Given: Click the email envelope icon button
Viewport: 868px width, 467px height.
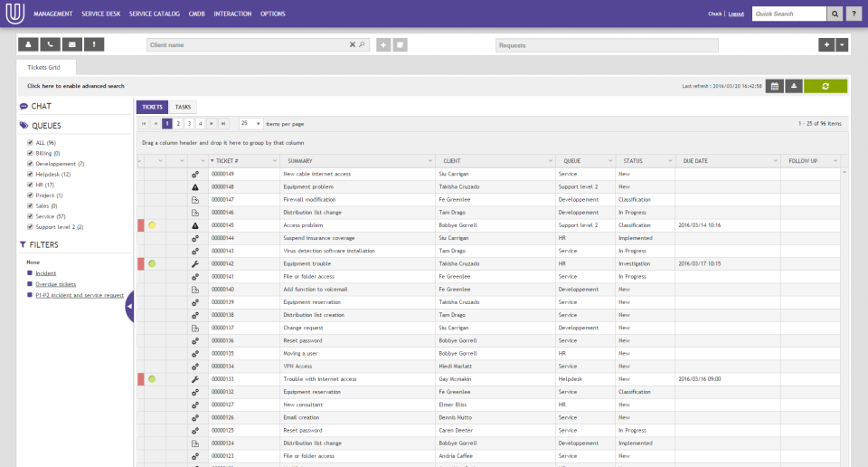Looking at the screenshot, I should tap(72, 44).
